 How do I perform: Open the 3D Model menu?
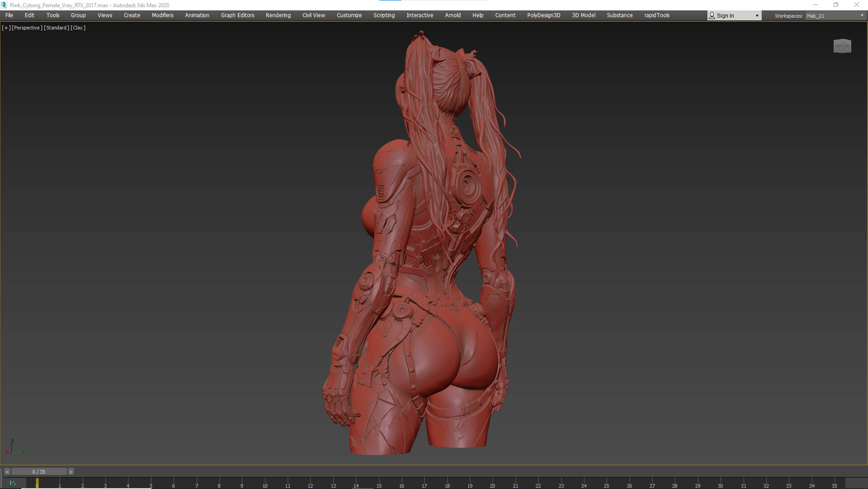[583, 15]
